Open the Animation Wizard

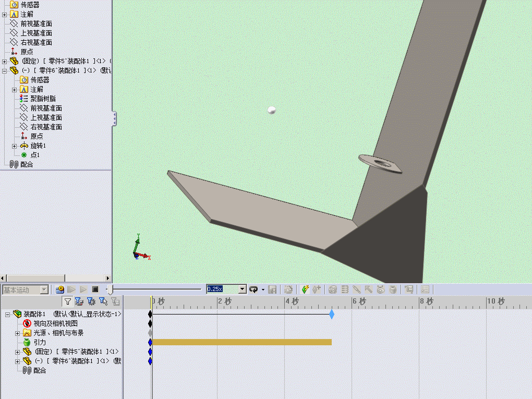pyautogui.click(x=288, y=289)
